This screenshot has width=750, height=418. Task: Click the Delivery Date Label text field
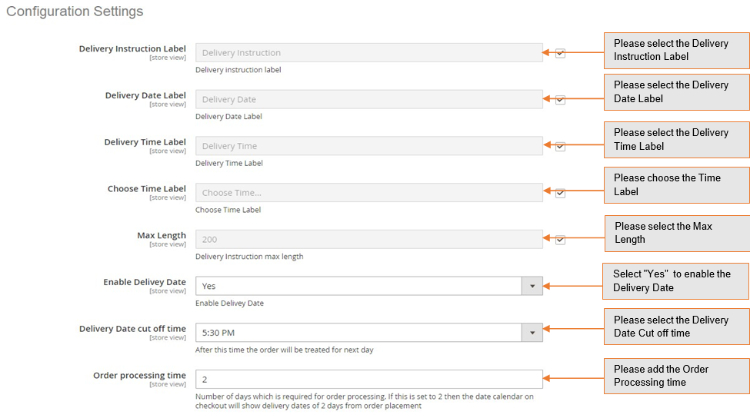click(x=369, y=99)
